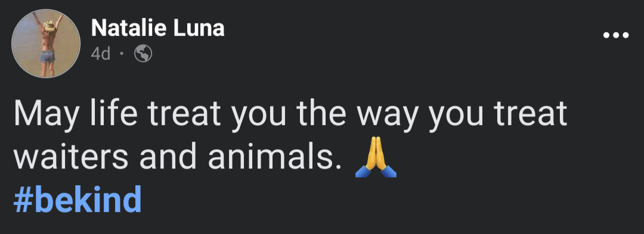Viewport: 644px width, 234px height.
Task: Visit the author's profile from her name
Action: coord(157,28)
